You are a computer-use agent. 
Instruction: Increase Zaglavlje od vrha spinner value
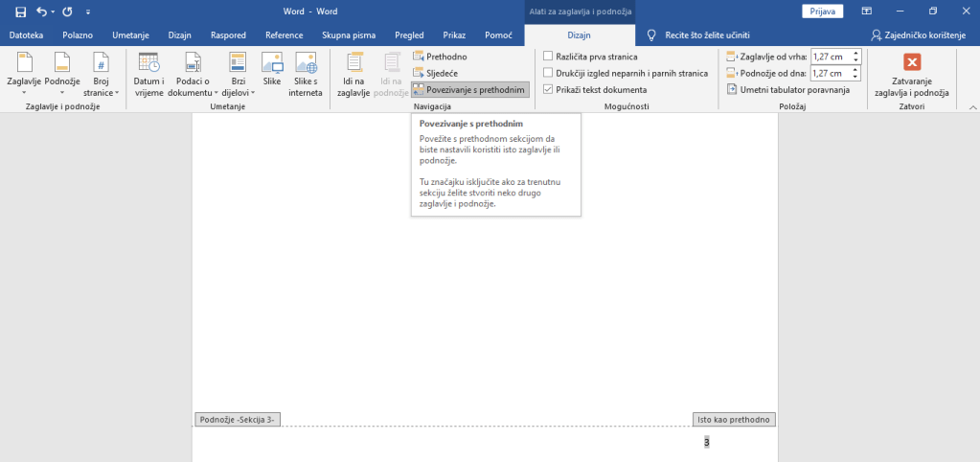point(855,54)
